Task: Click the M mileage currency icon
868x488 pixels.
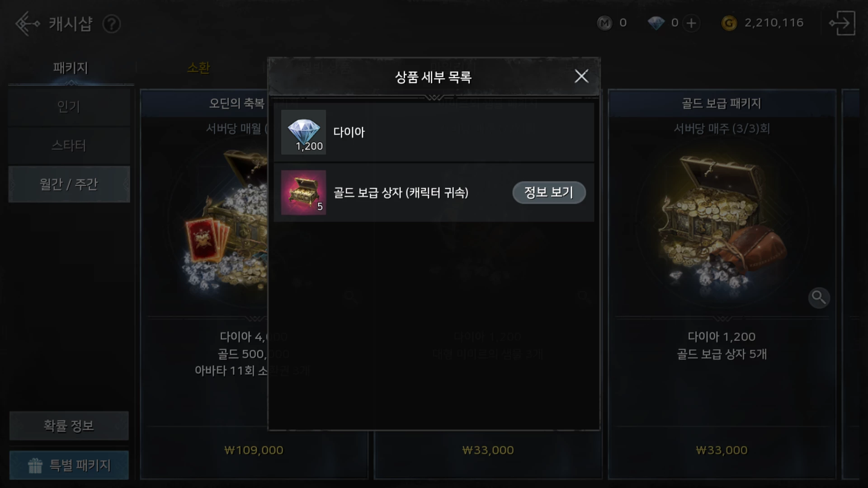Action: click(604, 23)
